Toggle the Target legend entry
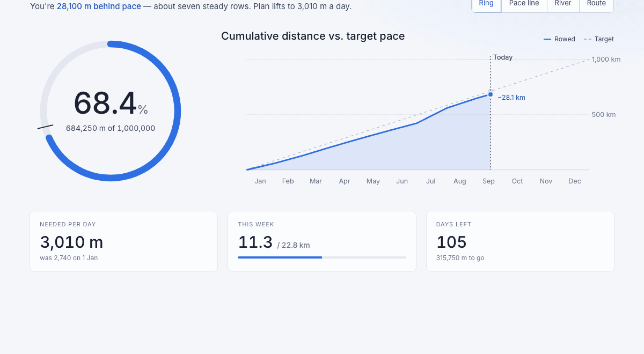644x354 pixels. pyautogui.click(x=599, y=39)
